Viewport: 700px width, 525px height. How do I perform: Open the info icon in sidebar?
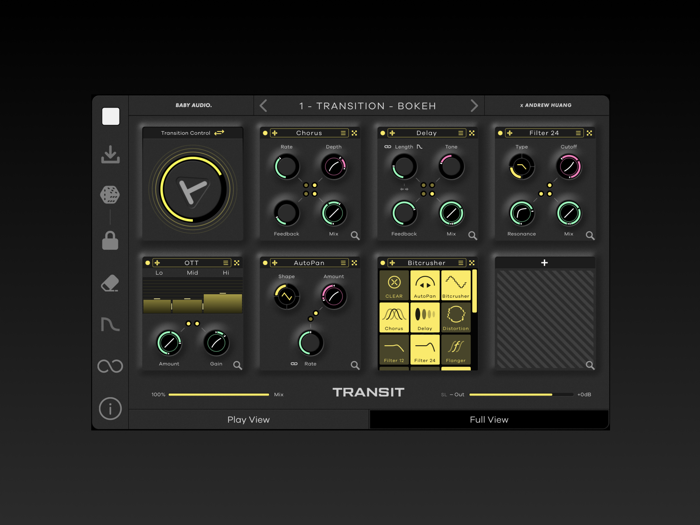pos(110,408)
